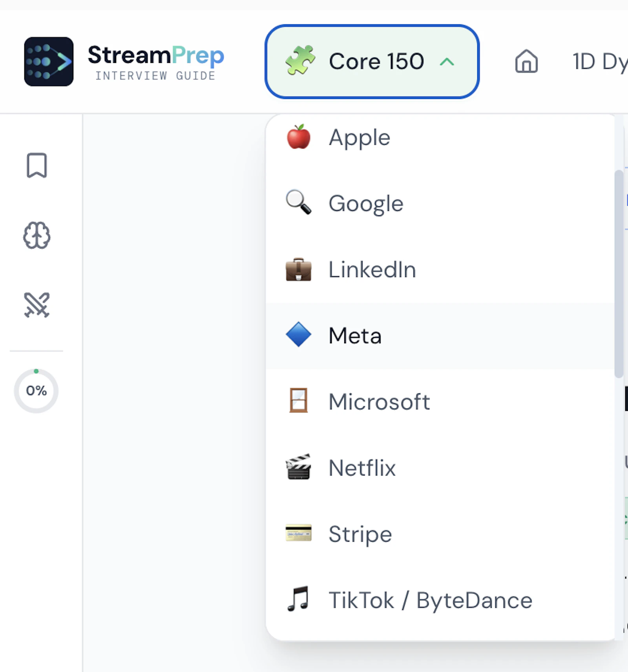Screen dimensions: 628x672
Task: Click the puzzle piece icon in Core 150
Action: coord(300,60)
